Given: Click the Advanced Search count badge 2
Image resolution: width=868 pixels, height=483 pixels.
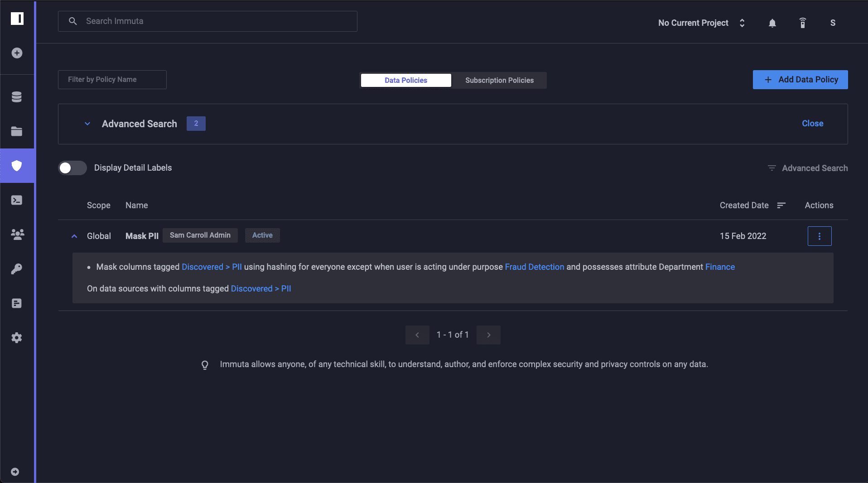Looking at the screenshot, I should coord(196,124).
